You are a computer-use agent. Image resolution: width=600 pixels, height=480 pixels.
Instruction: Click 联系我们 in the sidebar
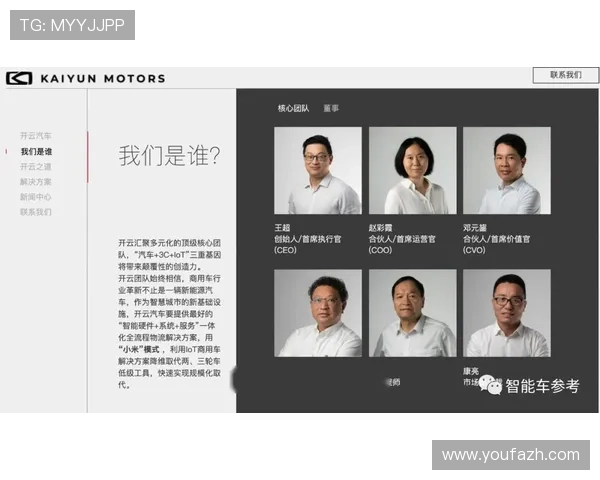pyautogui.click(x=36, y=212)
